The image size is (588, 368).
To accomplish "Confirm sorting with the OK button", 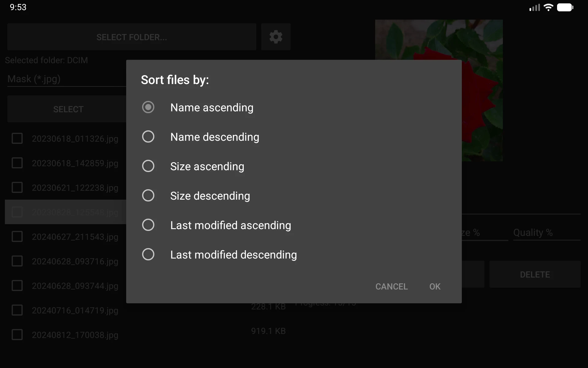I will point(435,286).
